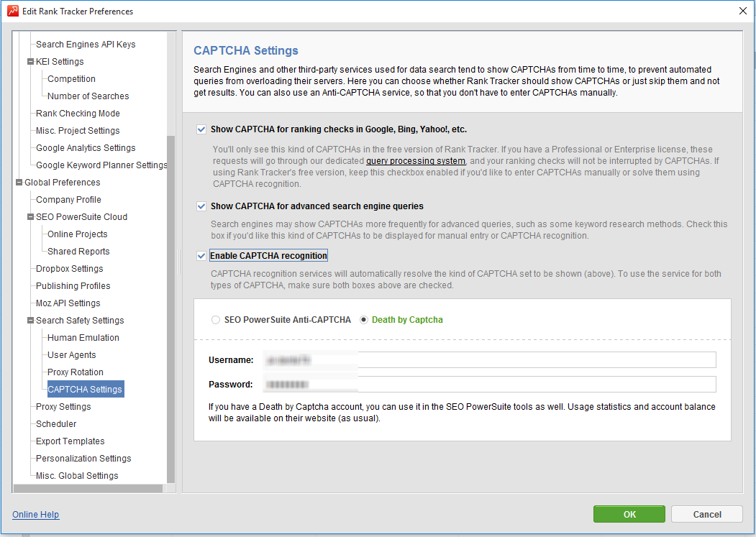The image size is (756, 537).
Task: Open Company Profile preferences
Action: (x=68, y=200)
